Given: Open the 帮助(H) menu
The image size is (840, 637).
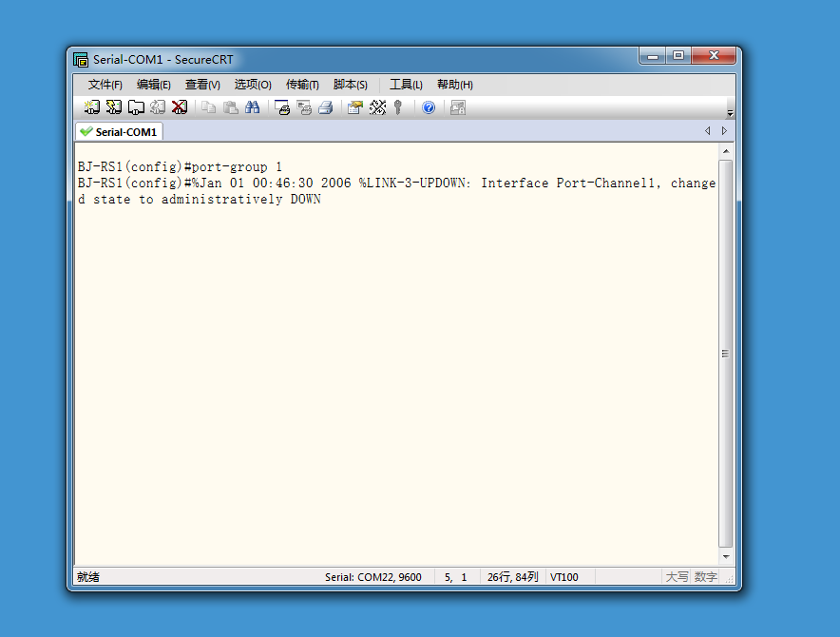Looking at the screenshot, I should pyautogui.click(x=455, y=85).
